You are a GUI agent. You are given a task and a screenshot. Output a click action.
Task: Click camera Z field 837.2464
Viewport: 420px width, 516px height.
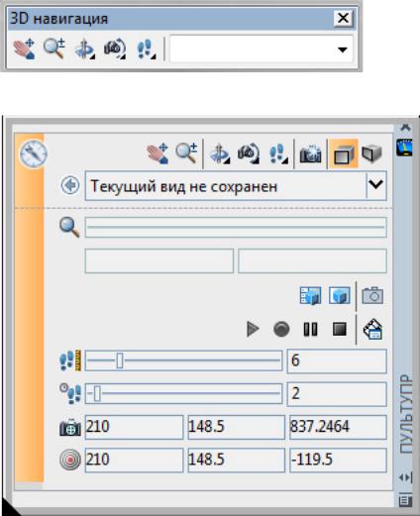pyautogui.click(x=338, y=427)
